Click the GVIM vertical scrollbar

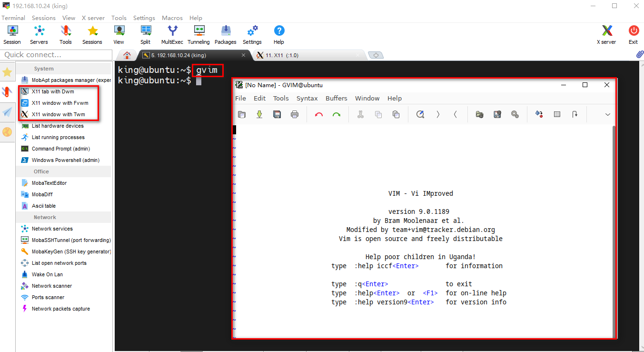614,231
